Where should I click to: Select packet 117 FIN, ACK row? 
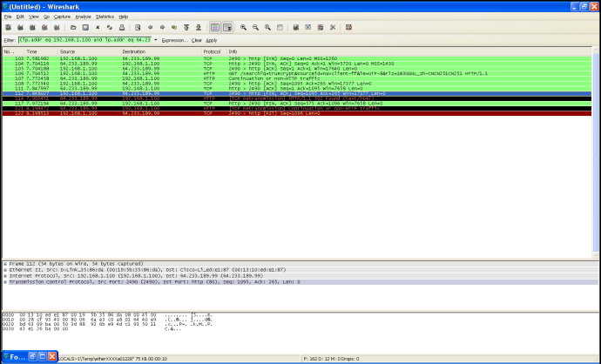297,104
